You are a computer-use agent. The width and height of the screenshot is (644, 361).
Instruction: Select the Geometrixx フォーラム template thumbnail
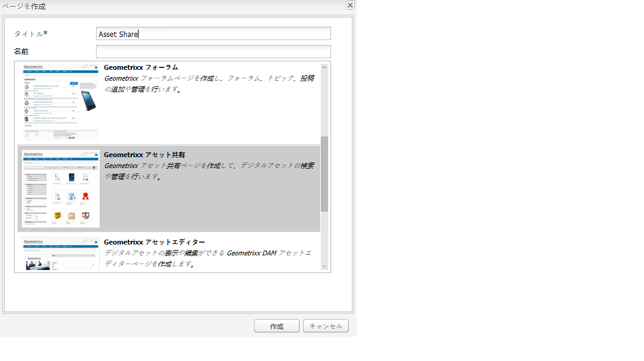point(60,102)
